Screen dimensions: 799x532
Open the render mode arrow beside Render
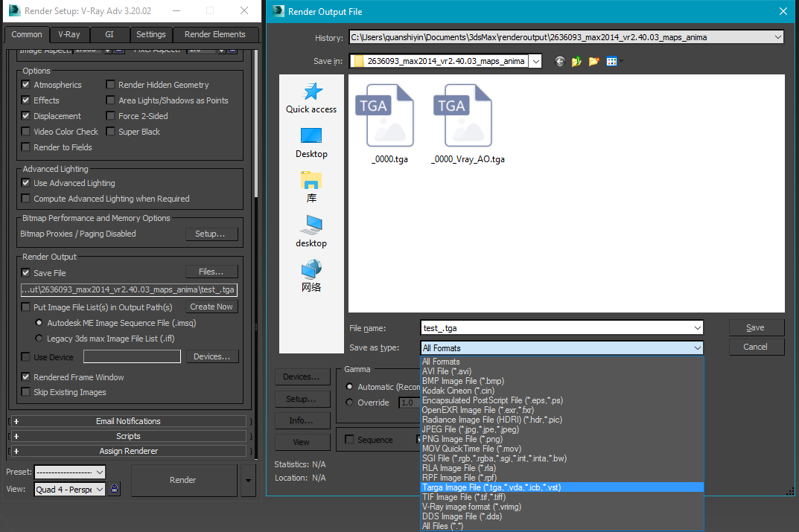click(248, 480)
